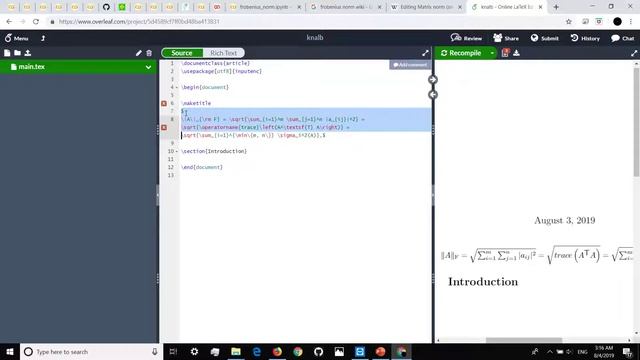
Task: Open the Chat panel
Action: pyautogui.click(x=622, y=38)
